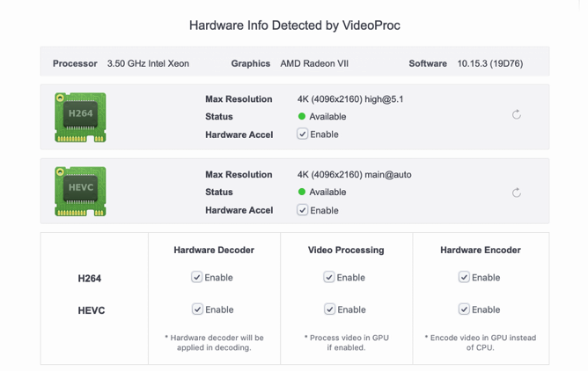Click the 3.50 GHz Intel Xeon processor text
The width and height of the screenshot is (588, 371).
pyautogui.click(x=148, y=63)
